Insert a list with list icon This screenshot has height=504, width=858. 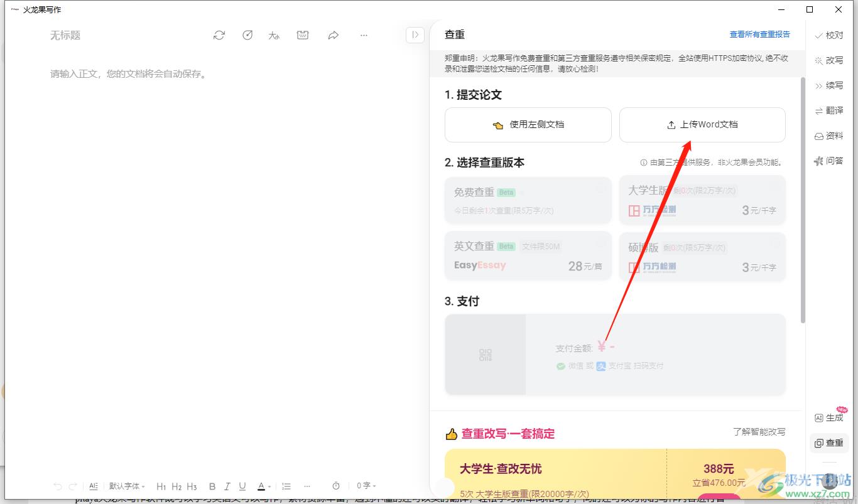286,486
